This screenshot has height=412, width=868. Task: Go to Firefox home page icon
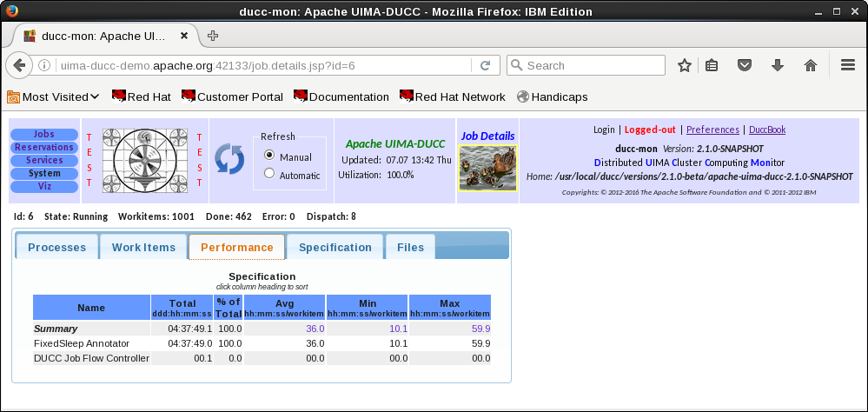pyautogui.click(x=810, y=65)
